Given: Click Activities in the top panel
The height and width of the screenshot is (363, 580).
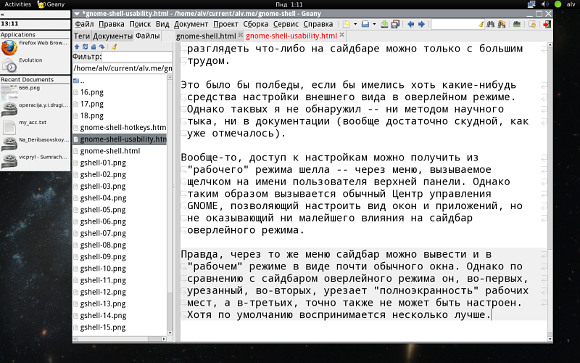Looking at the screenshot, I should 17,4.
